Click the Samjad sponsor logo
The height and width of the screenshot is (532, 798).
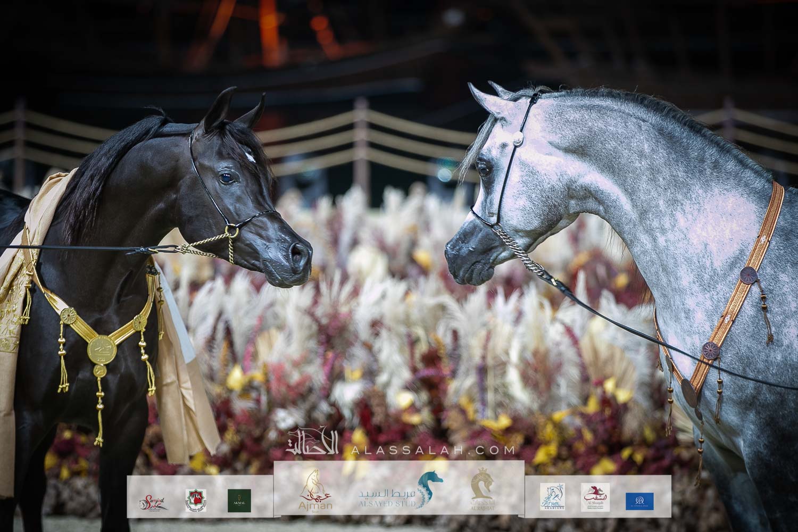pos(151,500)
